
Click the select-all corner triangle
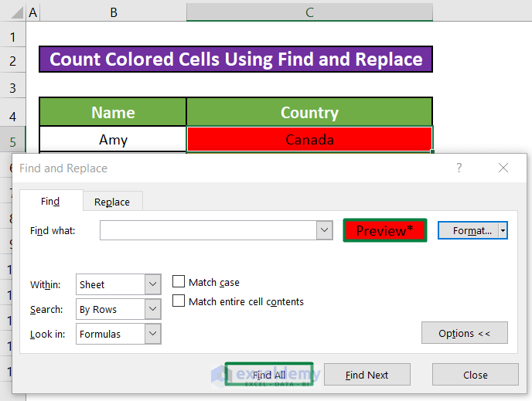(17, 12)
